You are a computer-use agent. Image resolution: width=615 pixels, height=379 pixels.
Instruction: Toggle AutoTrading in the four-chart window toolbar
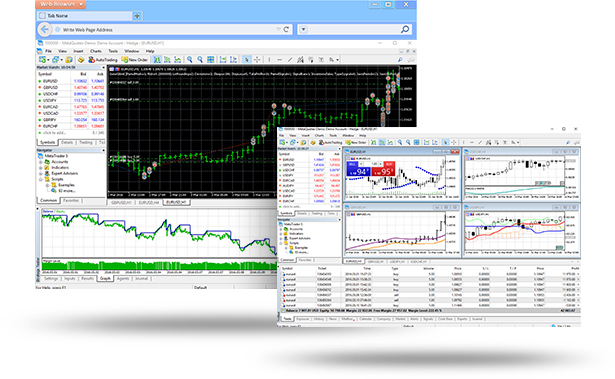tap(331, 142)
